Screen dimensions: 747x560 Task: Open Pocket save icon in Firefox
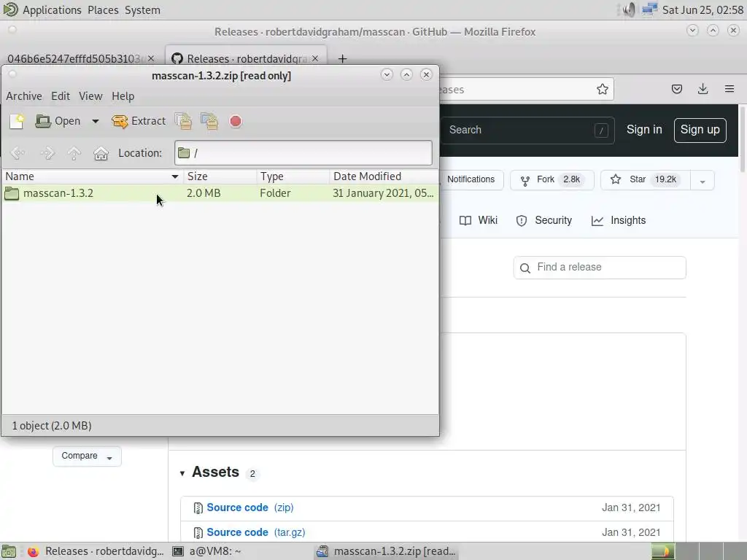pos(677,89)
